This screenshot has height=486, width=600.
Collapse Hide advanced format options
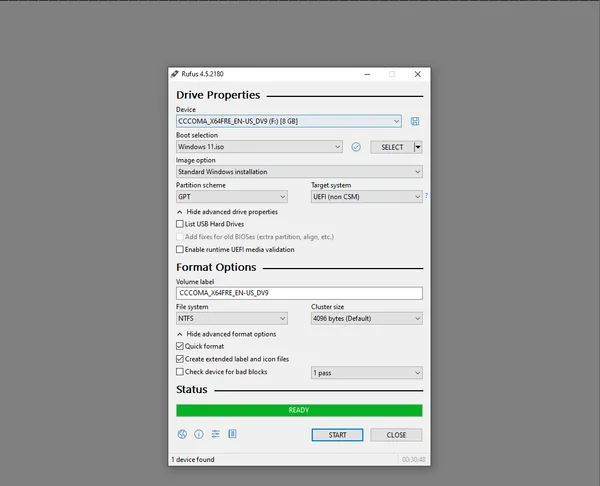point(227,334)
